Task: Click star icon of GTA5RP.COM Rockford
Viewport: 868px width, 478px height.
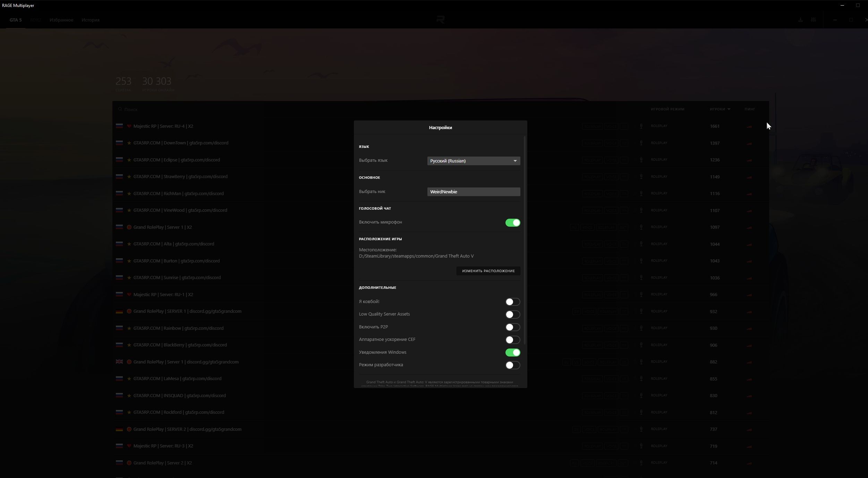Action: (x=129, y=412)
